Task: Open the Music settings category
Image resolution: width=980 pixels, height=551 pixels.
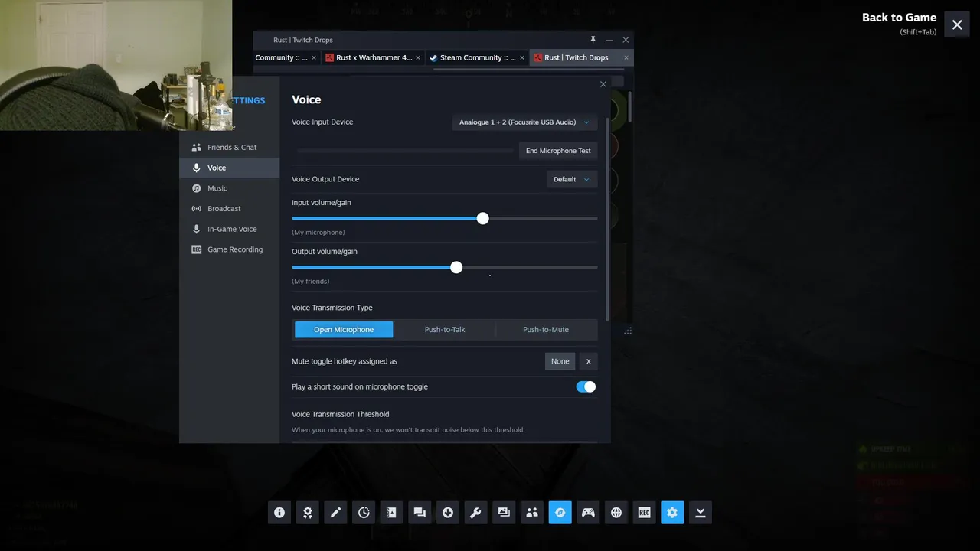Action: (230, 188)
